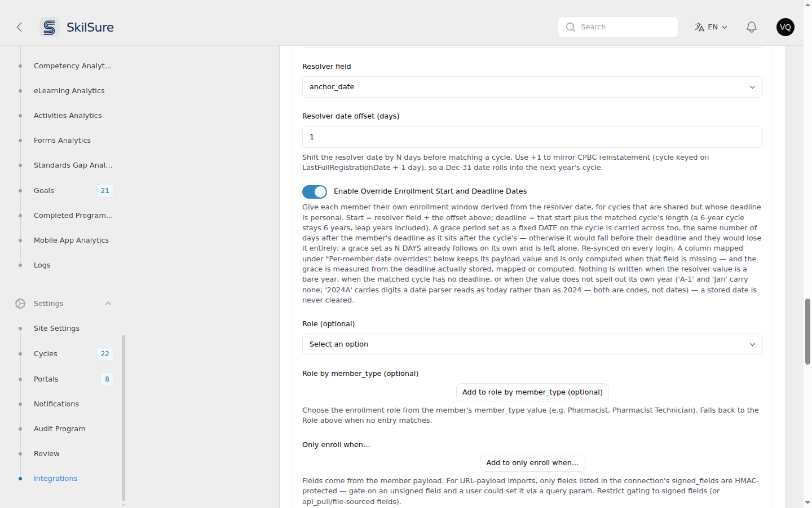Disable Override Enrollment Start and Deadline Dates toggle
Viewport: 812px width, 508px height.
click(x=315, y=192)
